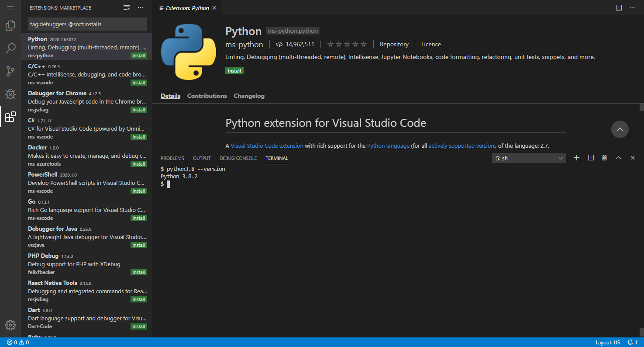Install the C/C++ extension
Screen dimensions: 644x347
point(139,83)
